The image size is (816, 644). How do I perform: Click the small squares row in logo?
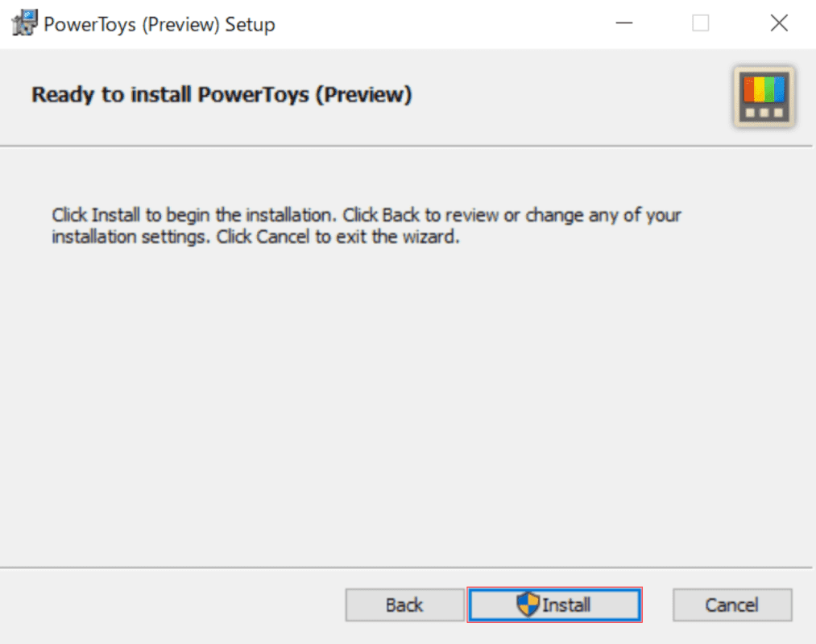click(764, 113)
